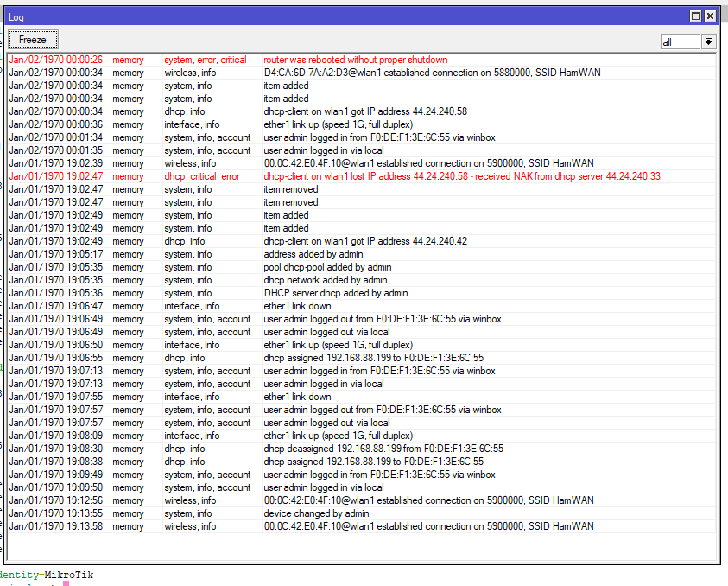Select the red 'lost IP address' dhcp error entry
Image resolution: width=728 pixels, height=586 pixels.
[461, 176]
